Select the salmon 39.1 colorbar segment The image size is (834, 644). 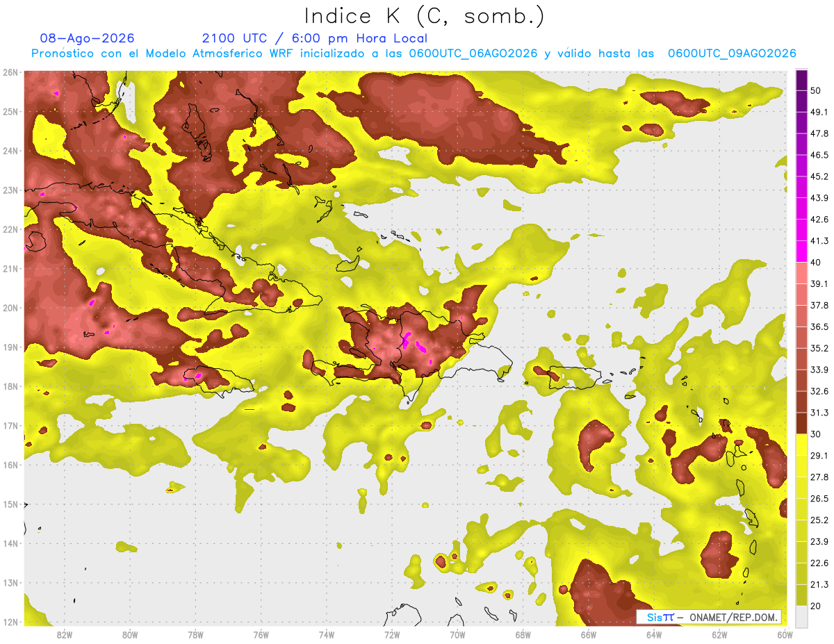(801, 273)
